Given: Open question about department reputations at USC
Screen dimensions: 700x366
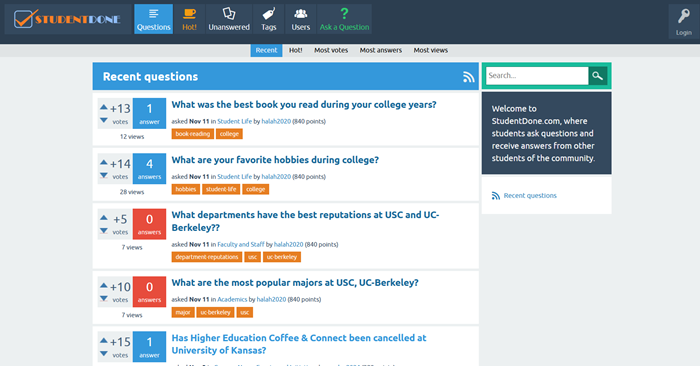Looking at the screenshot, I should coord(305,221).
